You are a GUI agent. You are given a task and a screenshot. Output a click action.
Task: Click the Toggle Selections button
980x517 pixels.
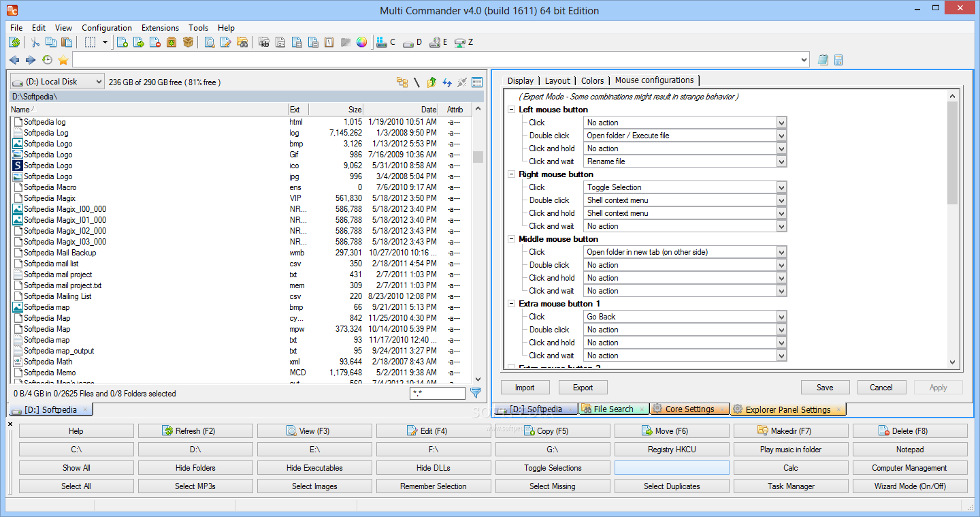coord(553,468)
